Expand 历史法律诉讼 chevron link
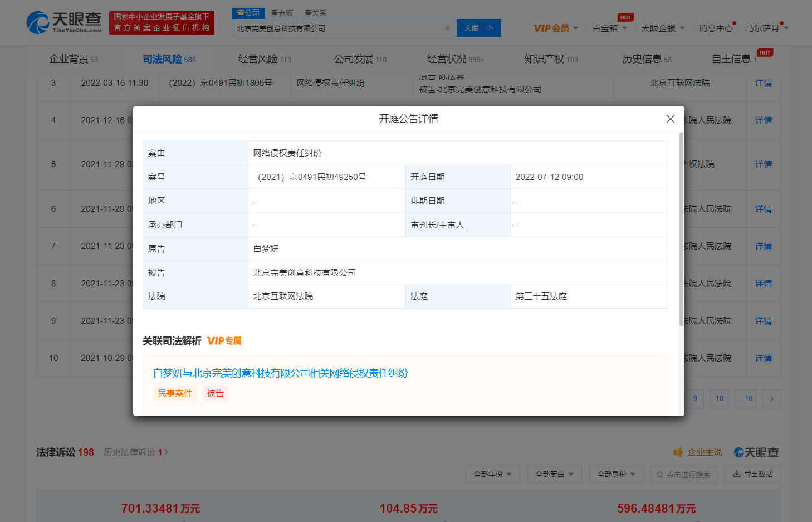This screenshot has height=522, width=812. tap(165, 452)
